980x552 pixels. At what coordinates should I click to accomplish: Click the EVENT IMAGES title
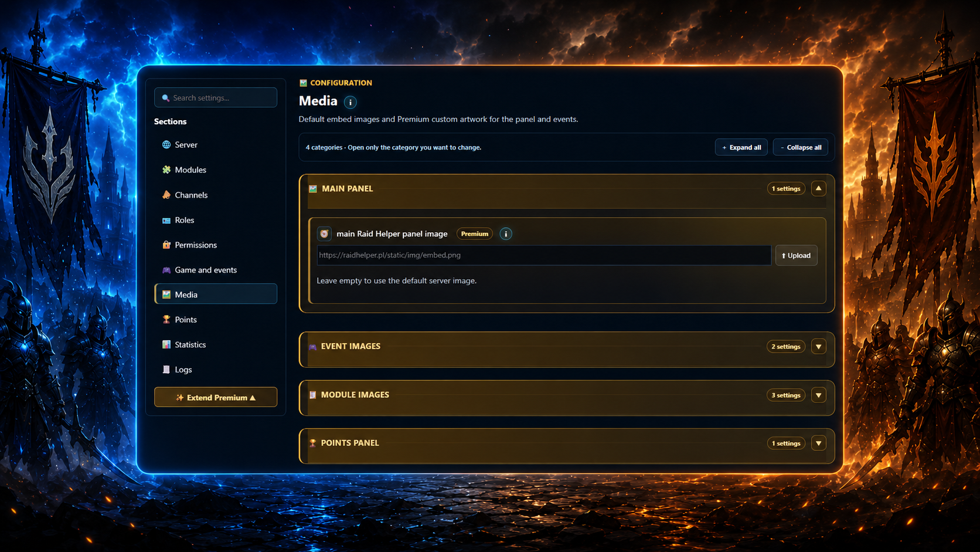[351, 346]
